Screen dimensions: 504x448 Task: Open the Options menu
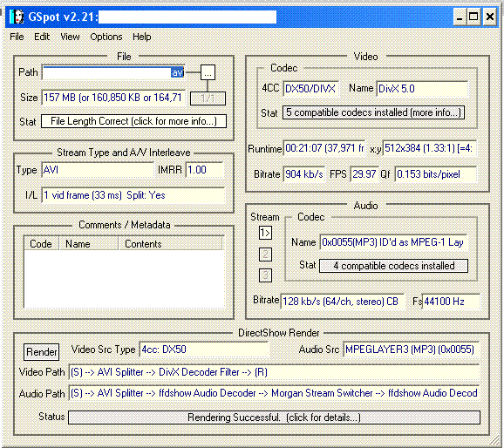[106, 37]
